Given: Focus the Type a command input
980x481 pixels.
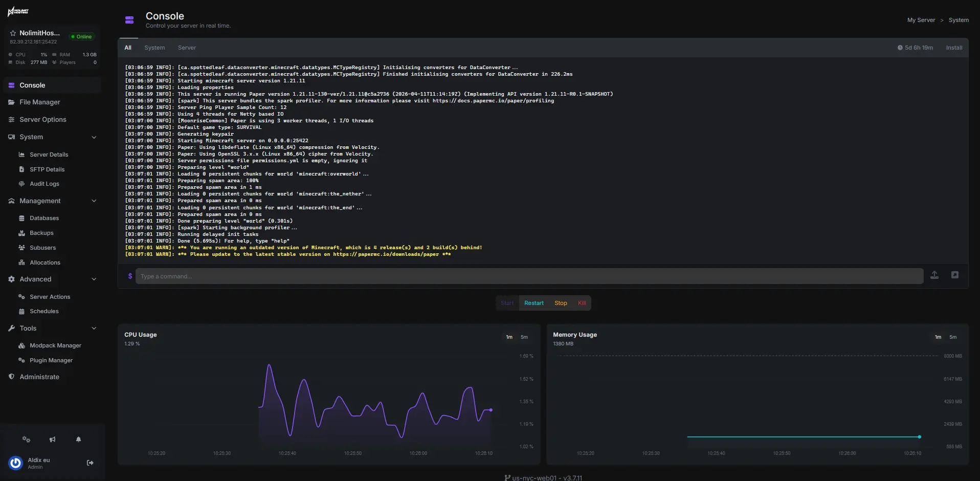Looking at the screenshot, I should click(529, 276).
